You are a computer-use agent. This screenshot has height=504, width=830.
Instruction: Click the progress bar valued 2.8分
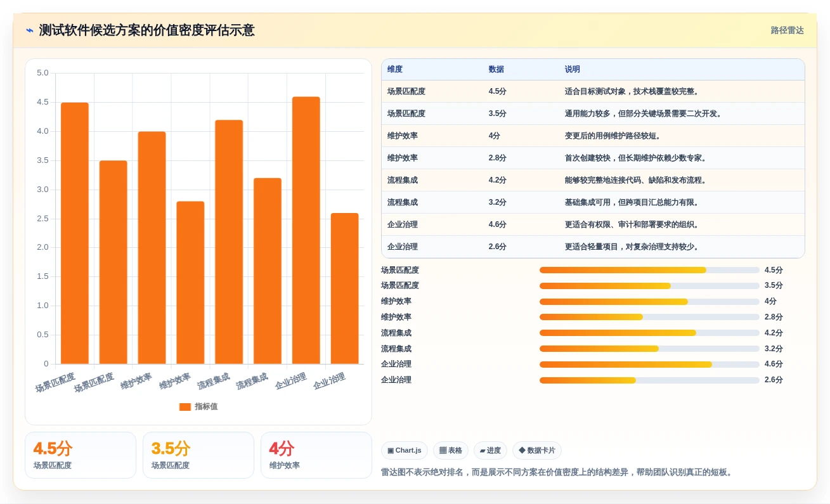click(649, 317)
